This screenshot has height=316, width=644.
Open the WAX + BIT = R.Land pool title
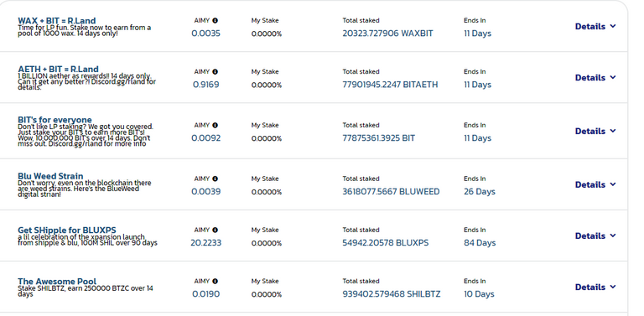57,20
